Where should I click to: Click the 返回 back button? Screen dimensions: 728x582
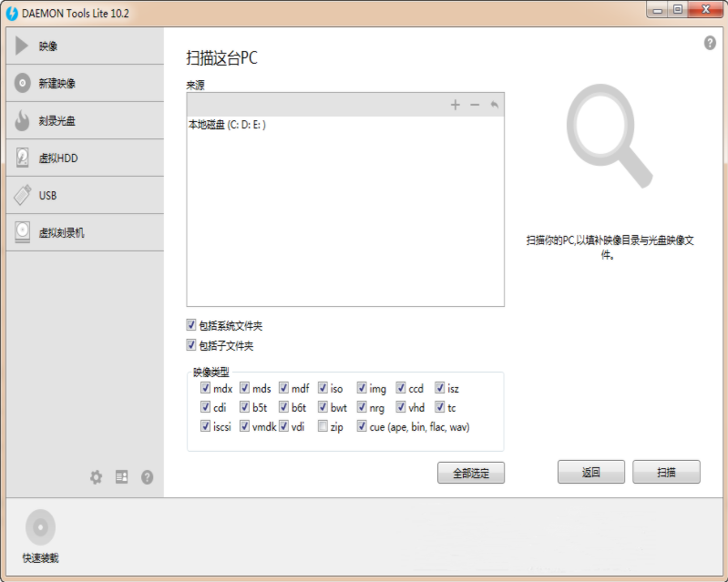click(x=591, y=472)
